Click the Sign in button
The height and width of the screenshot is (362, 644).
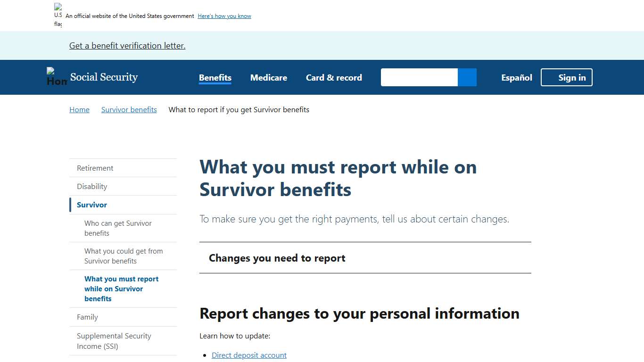pyautogui.click(x=566, y=77)
